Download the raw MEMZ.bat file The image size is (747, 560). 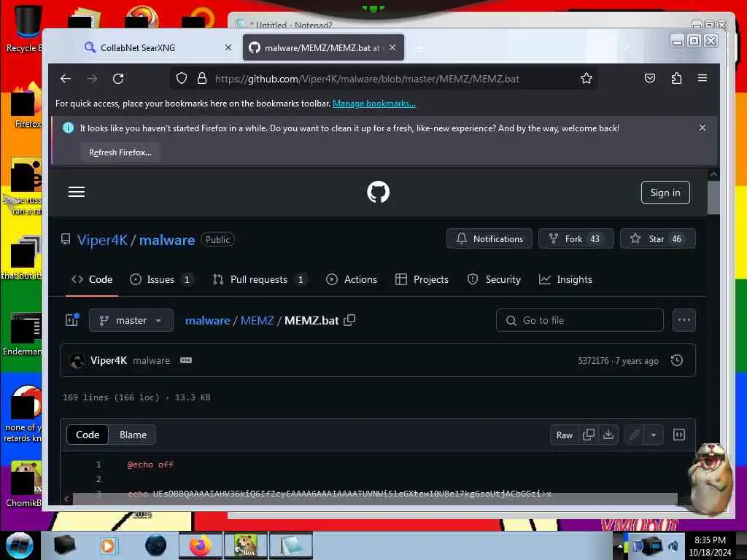point(608,435)
